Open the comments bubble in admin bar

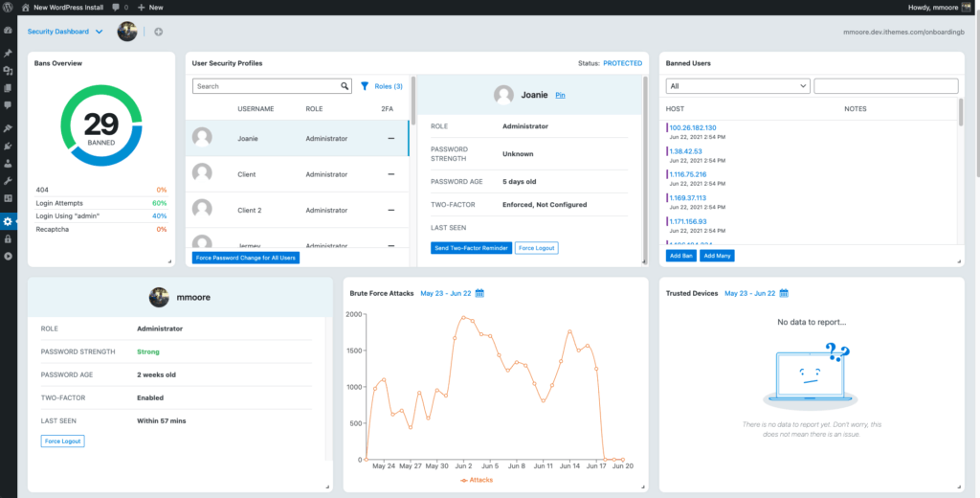point(118,7)
